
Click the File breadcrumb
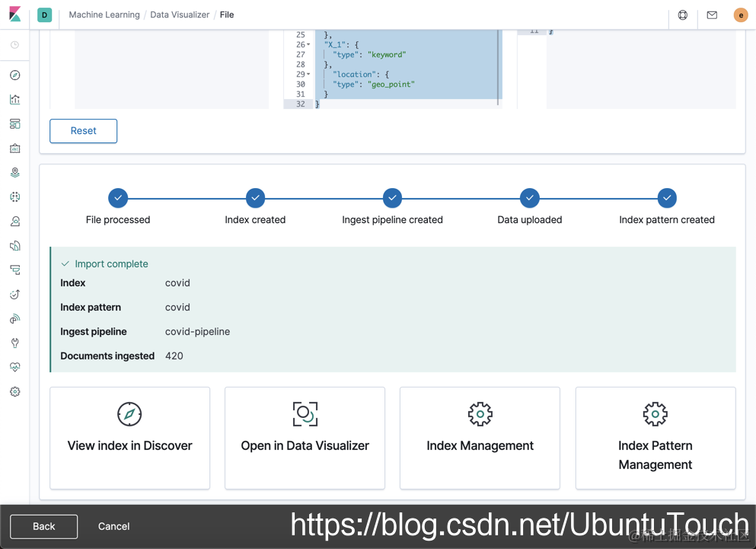[x=227, y=15]
